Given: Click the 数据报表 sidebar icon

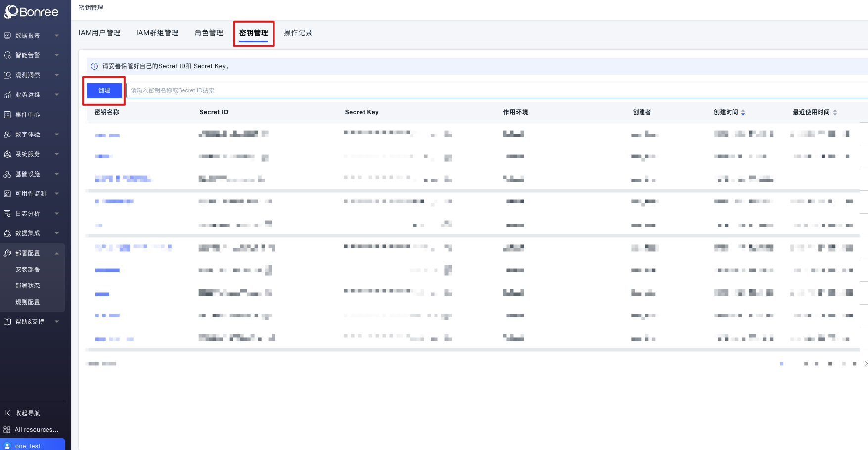Looking at the screenshot, I should [x=7, y=36].
